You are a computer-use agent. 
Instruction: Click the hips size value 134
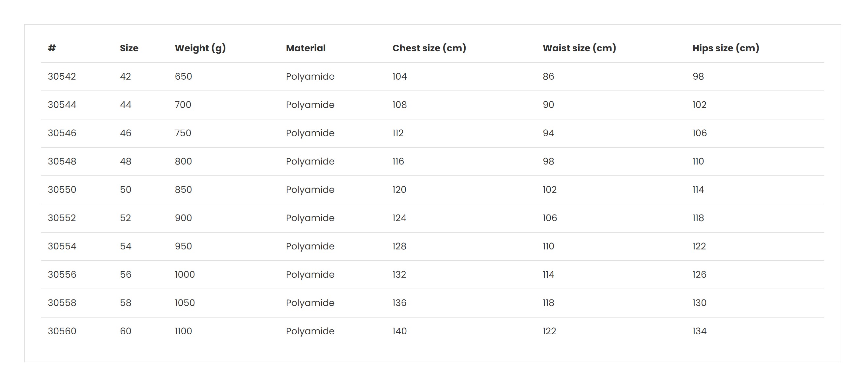coord(699,331)
